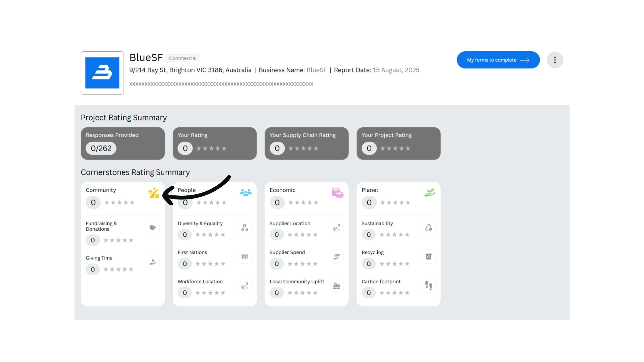Click the People card title
This screenshot has height=362, width=644.
187,190
